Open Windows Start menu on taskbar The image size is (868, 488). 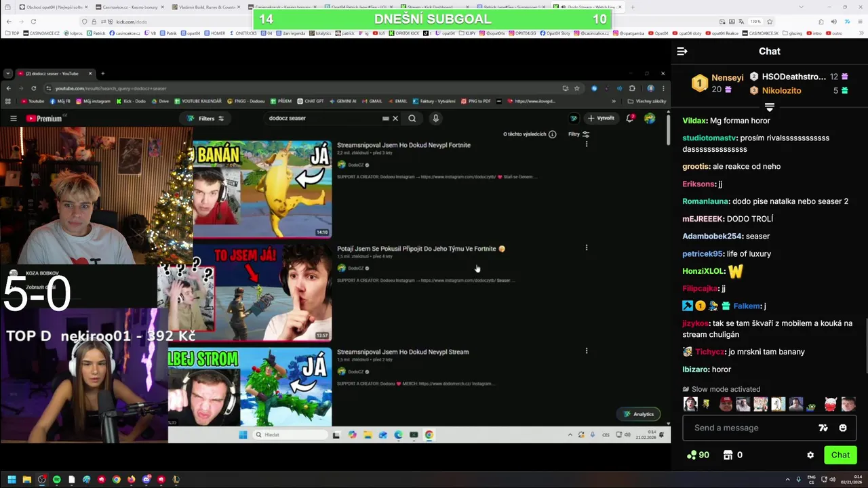(12, 479)
